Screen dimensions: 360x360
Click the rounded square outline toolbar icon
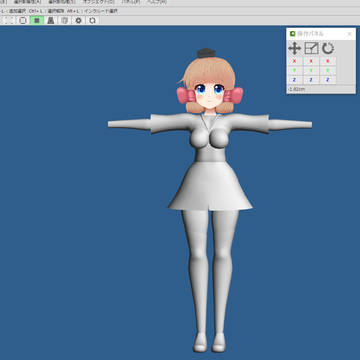pyautogui.click(x=23, y=20)
